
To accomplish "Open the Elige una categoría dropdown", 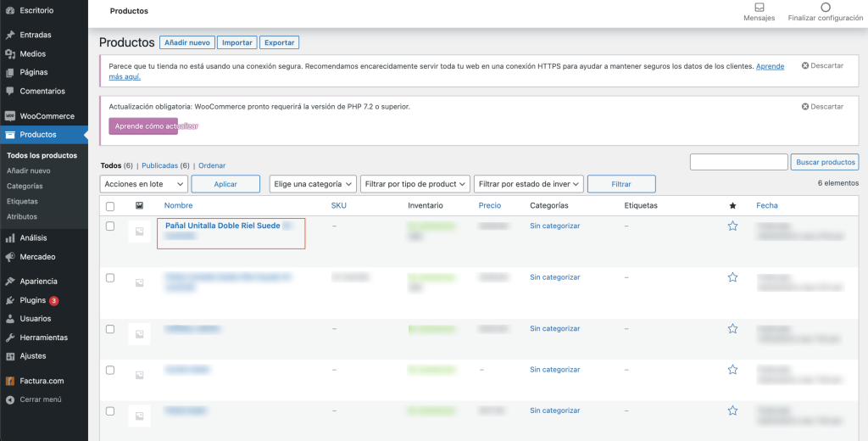I will click(x=313, y=184).
